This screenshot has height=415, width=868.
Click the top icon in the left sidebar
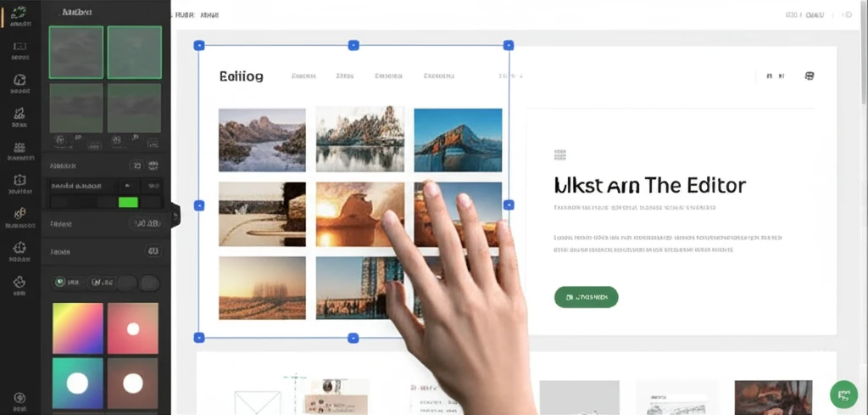pos(20,14)
